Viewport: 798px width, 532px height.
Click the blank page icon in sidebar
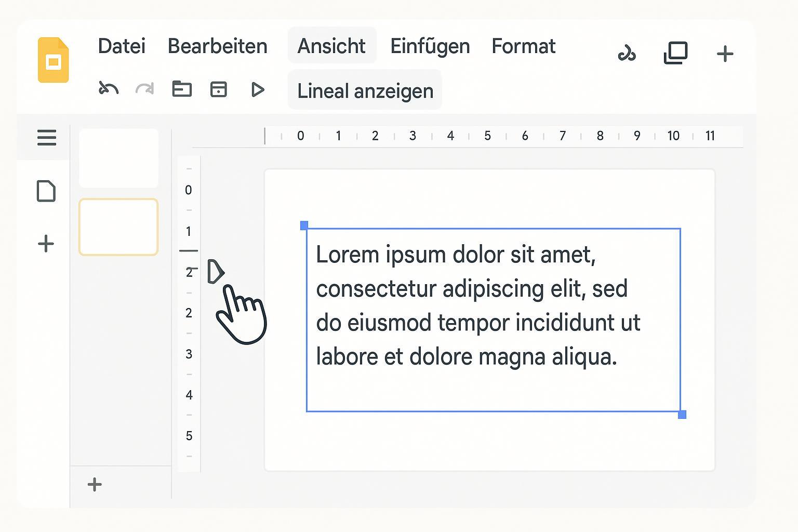click(x=46, y=191)
